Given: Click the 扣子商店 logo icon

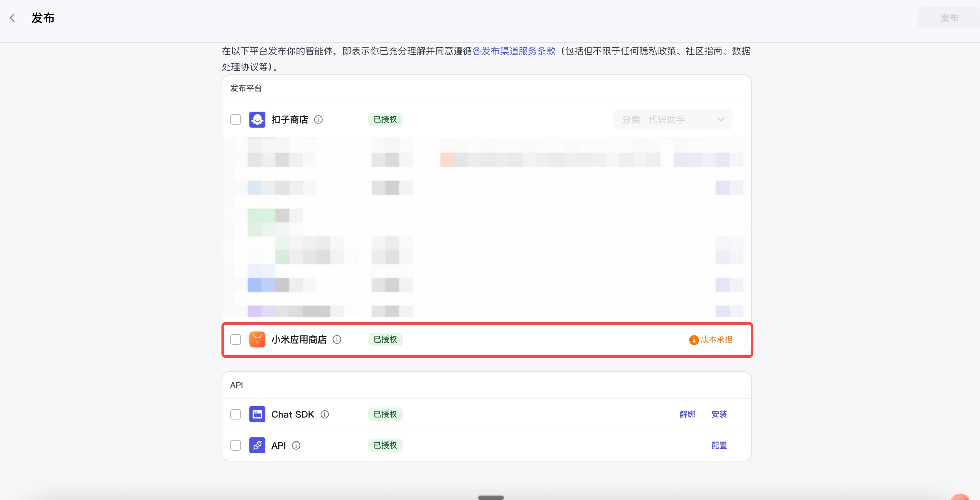Looking at the screenshot, I should (x=257, y=119).
